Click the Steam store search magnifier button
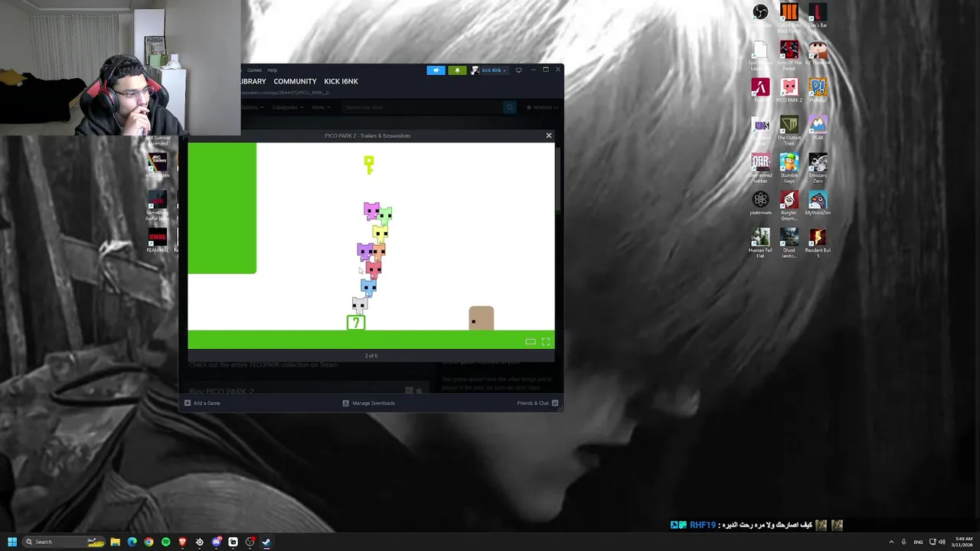980x551 pixels. [509, 107]
